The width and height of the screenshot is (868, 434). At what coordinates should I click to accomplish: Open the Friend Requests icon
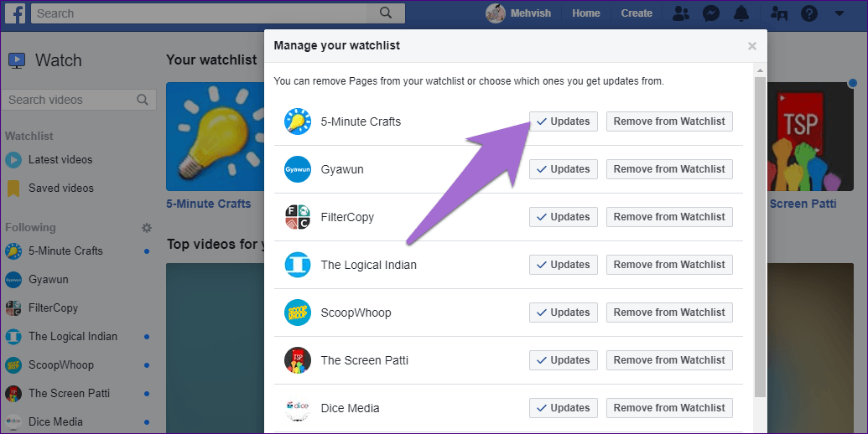(x=681, y=13)
